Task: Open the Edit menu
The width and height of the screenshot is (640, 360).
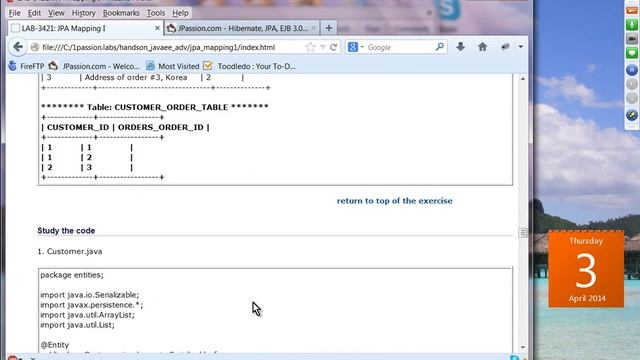Action: [x=34, y=13]
